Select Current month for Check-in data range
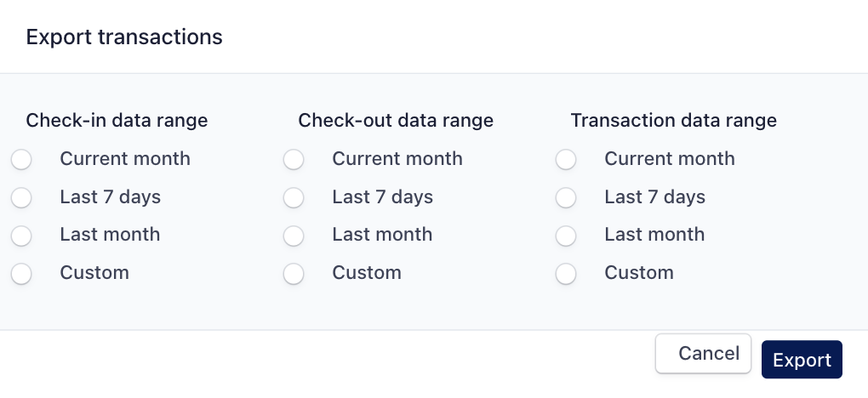This screenshot has height=398, width=868. [x=21, y=159]
